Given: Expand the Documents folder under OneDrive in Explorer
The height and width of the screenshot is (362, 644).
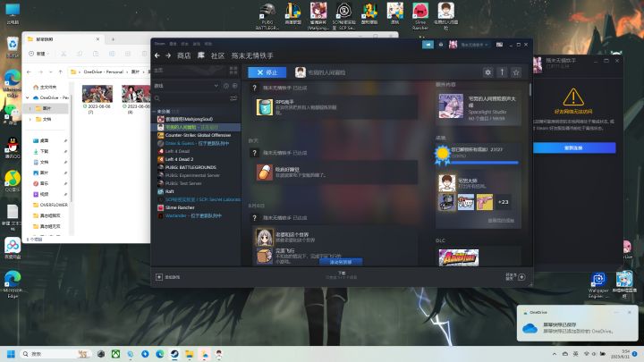Looking at the screenshot, I should coord(30,119).
